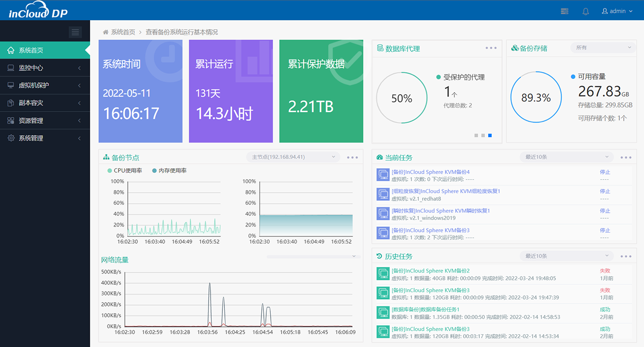Toggle the 内存使用率 legend series
The width and height of the screenshot is (644, 347).
tap(169, 171)
